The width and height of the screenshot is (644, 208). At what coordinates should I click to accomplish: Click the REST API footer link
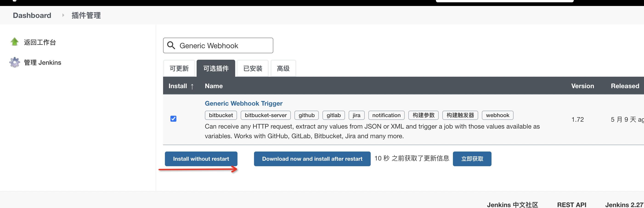tap(571, 205)
